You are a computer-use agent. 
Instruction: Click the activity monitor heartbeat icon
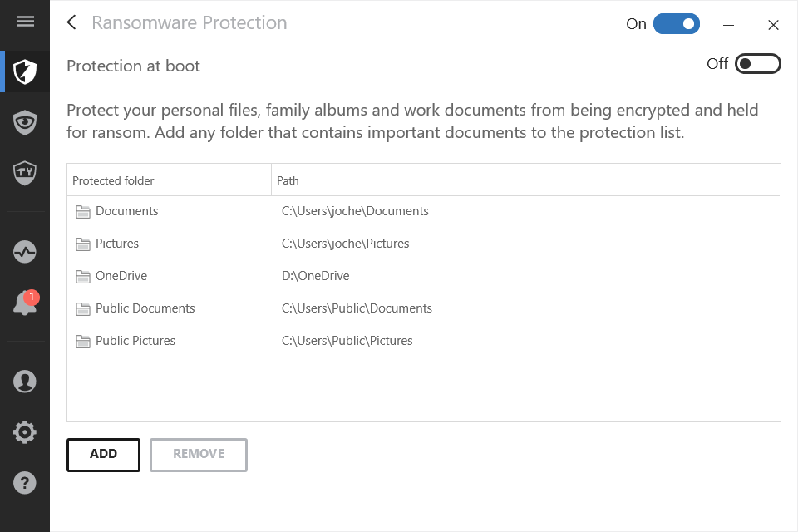pos(24,251)
